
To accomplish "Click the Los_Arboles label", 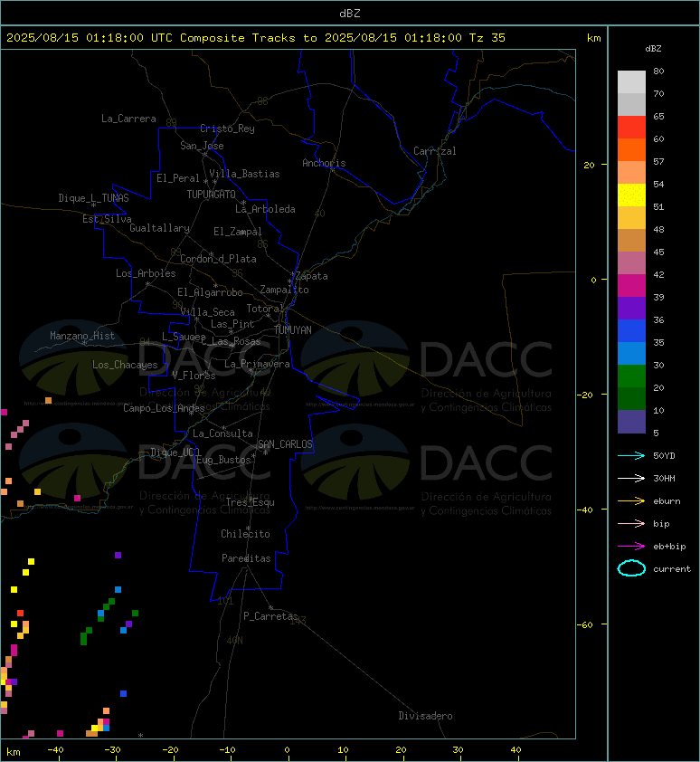I will tap(146, 273).
